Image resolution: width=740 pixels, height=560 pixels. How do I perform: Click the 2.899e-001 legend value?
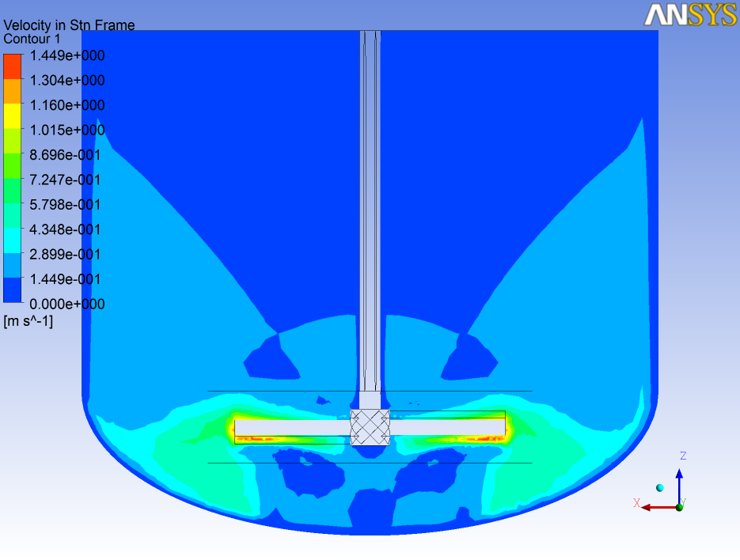coord(67,254)
